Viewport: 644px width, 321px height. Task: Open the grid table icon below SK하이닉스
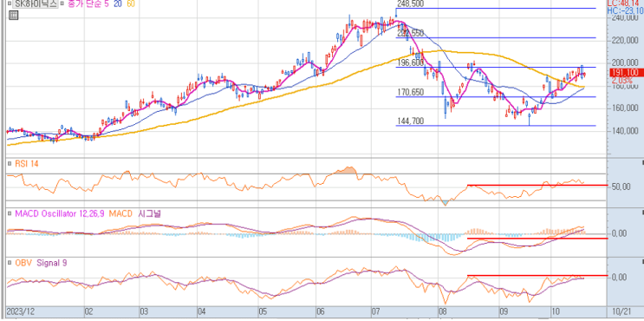(13, 16)
